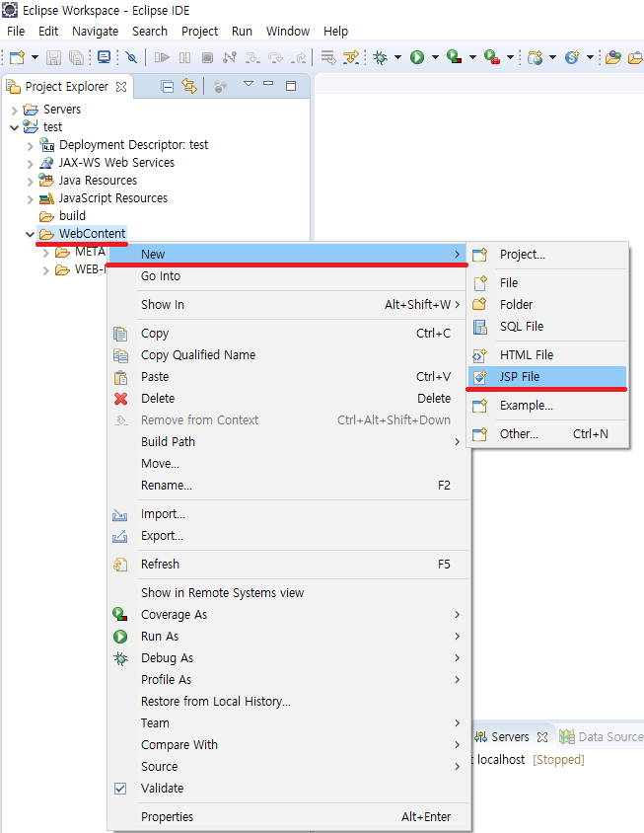
Task: Click Collapse All in Project Explorer
Action: coord(168,86)
